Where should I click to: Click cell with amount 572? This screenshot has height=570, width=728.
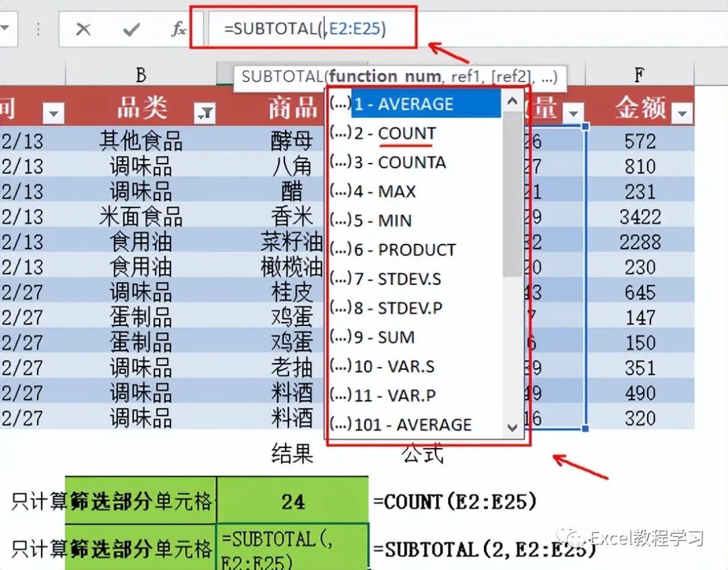tap(640, 141)
